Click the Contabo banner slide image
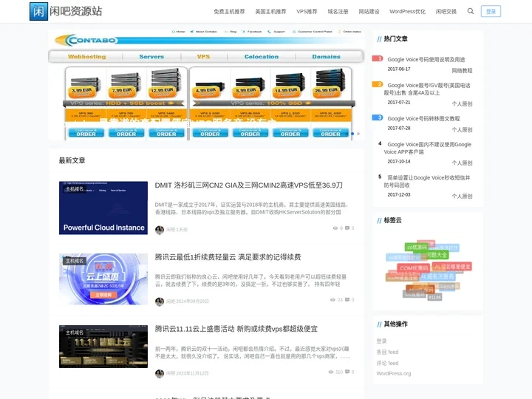This screenshot has width=532, height=399. (x=206, y=85)
